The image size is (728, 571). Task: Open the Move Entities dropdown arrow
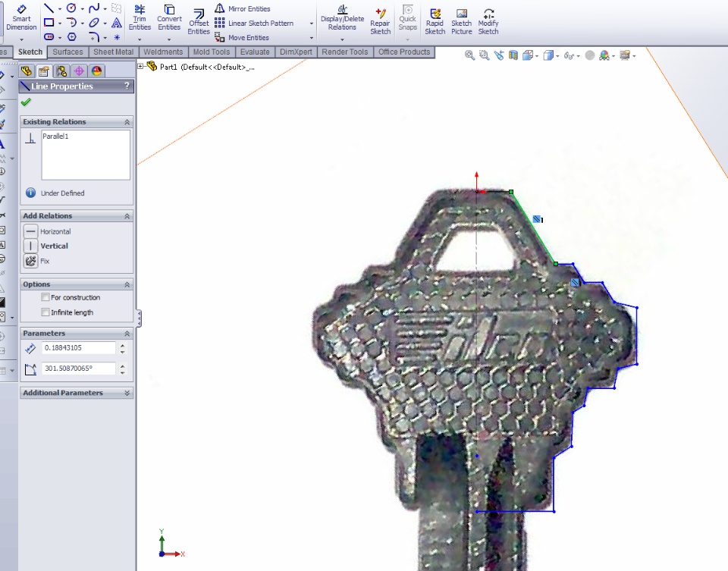click(x=312, y=38)
